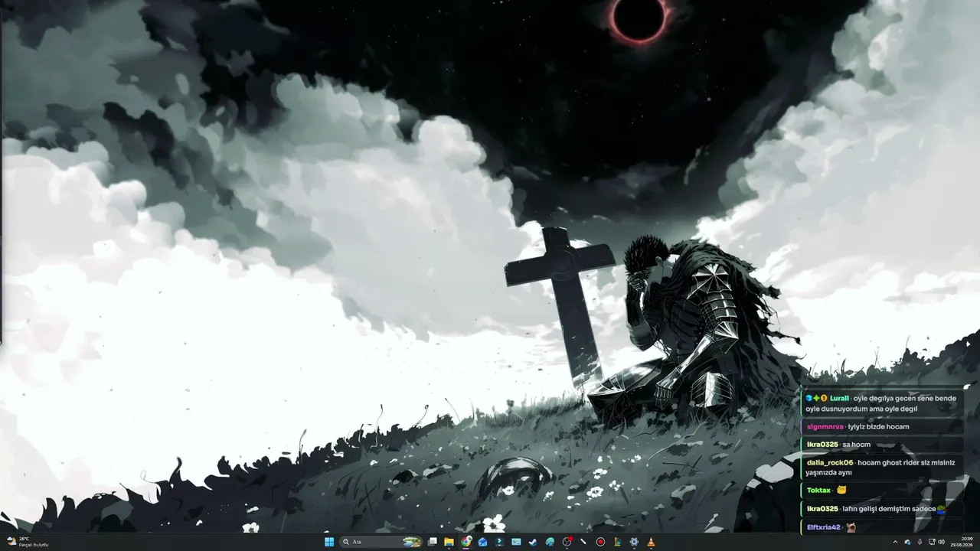Image resolution: width=980 pixels, height=551 pixels.
Task: Click username Lurall in chat overlay
Action: point(839,398)
